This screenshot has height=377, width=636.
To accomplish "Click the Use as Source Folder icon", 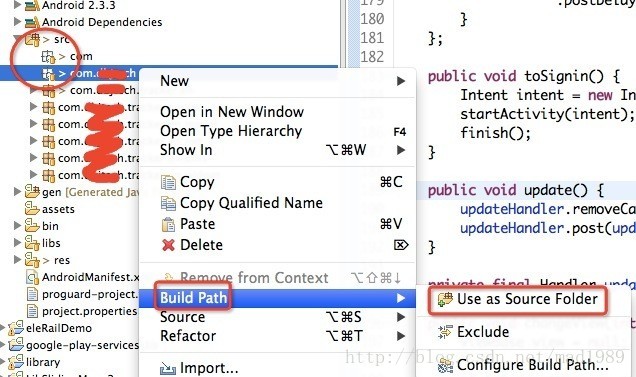I will [x=445, y=300].
